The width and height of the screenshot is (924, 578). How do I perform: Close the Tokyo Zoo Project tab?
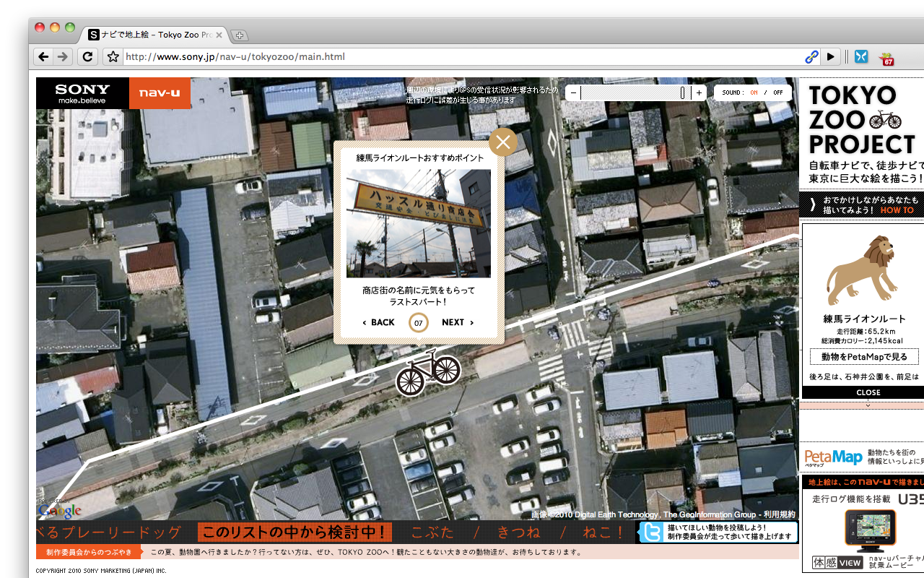(x=219, y=35)
